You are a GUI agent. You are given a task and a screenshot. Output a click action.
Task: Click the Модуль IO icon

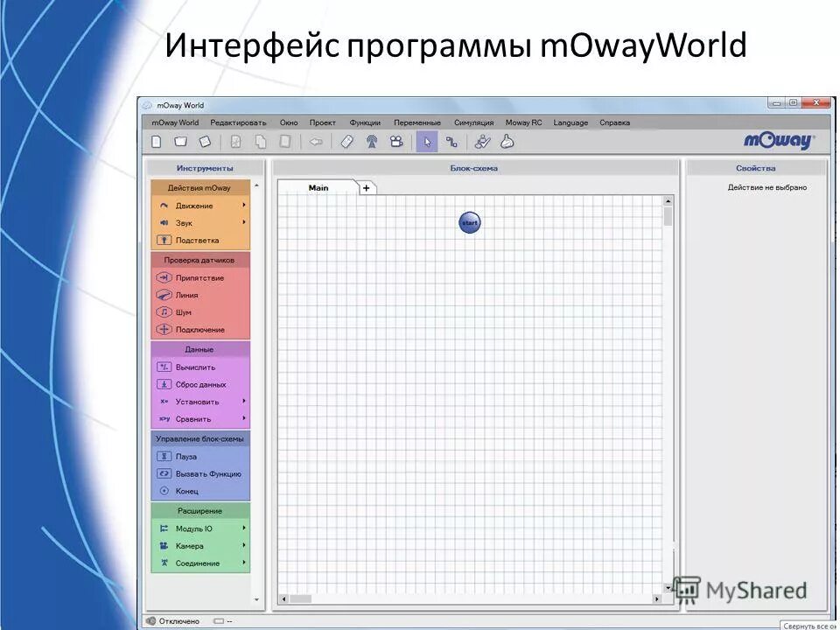point(164,528)
